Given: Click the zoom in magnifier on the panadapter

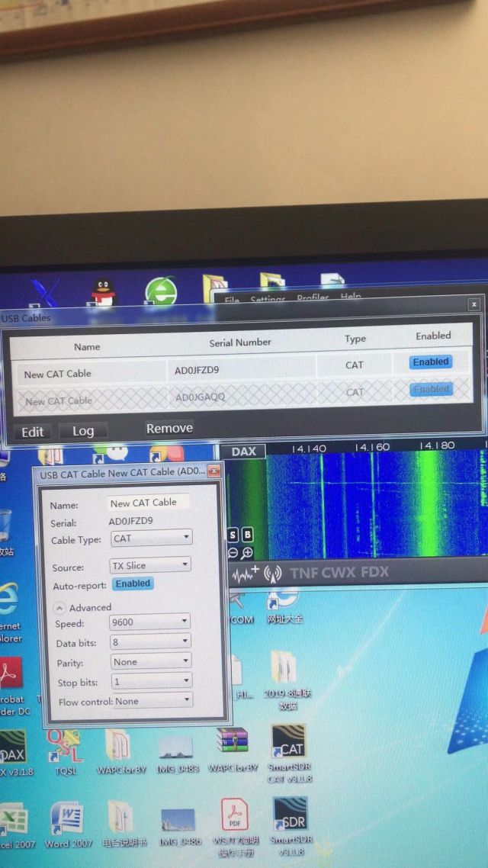Looking at the screenshot, I should pyautogui.click(x=247, y=552).
